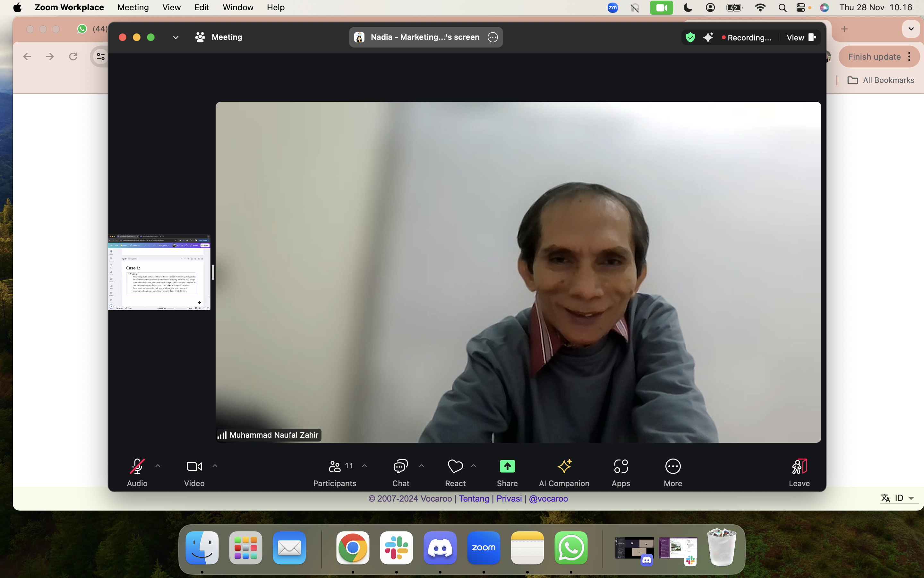Open WhatsApp from the Dock
Viewport: 924px width, 578px height.
pyautogui.click(x=571, y=548)
